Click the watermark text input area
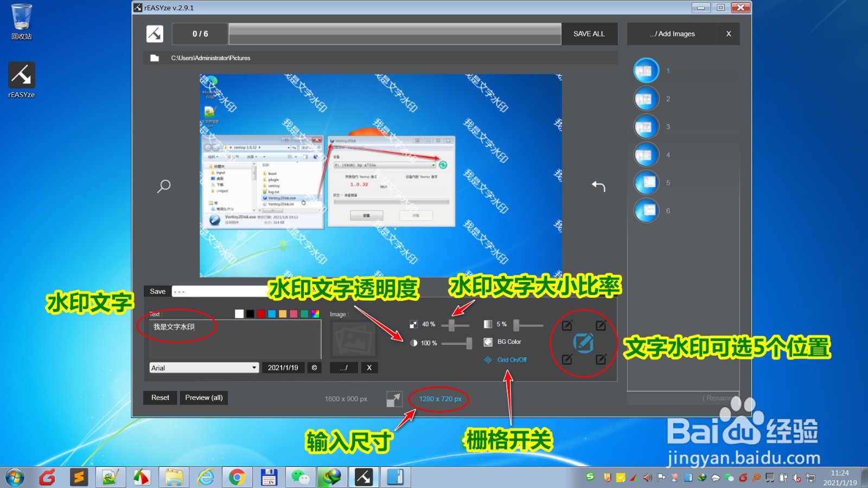868x488 pixels. coord(235,338)
